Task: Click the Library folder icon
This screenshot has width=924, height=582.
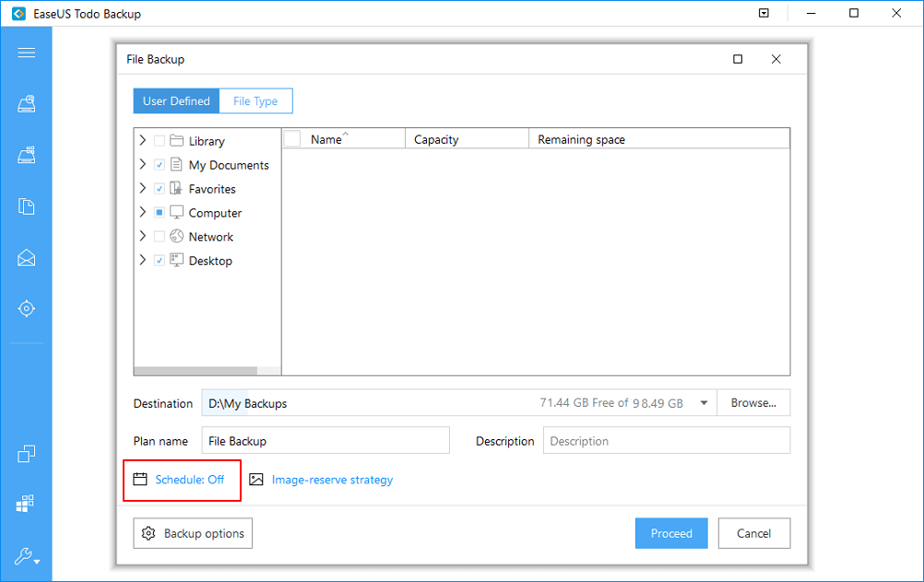Action: coord(177,140)
